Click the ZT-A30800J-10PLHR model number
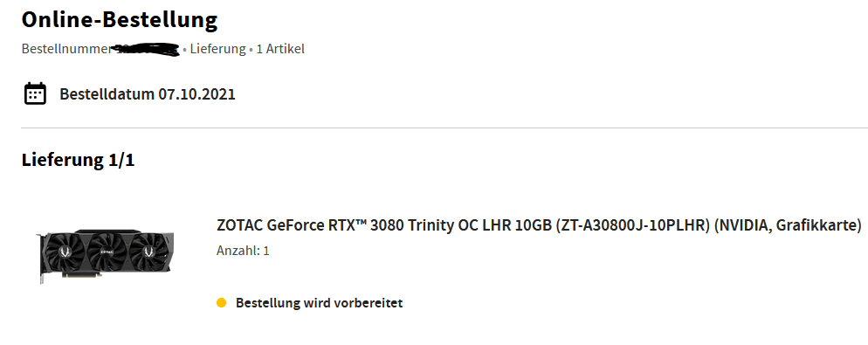This screenshot has height=345, width=868. pos(632,225)
